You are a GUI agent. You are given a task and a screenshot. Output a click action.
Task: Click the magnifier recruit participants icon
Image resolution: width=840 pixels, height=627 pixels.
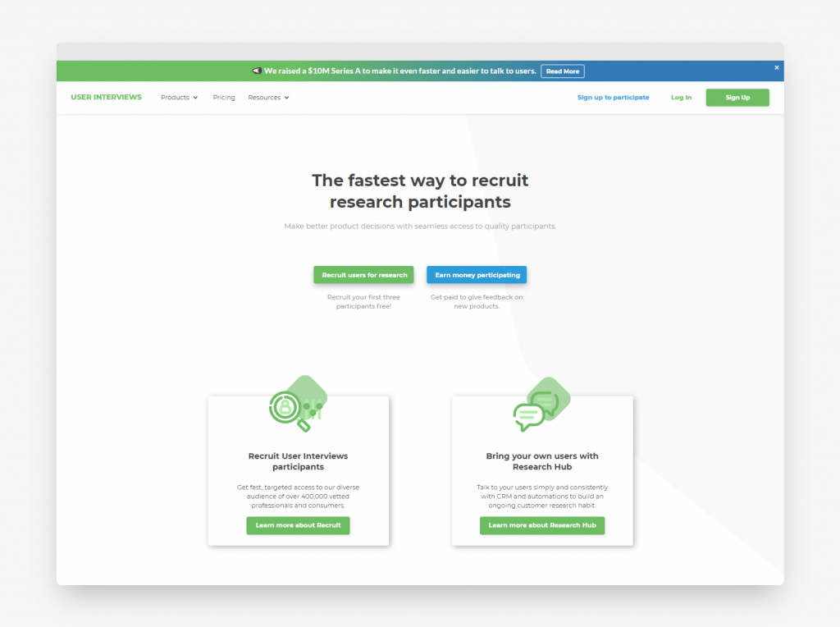(x=298, y=404)
